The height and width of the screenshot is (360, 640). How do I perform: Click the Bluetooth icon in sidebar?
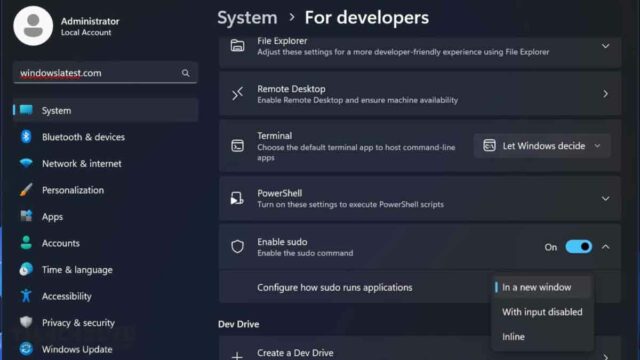point(26,137)
